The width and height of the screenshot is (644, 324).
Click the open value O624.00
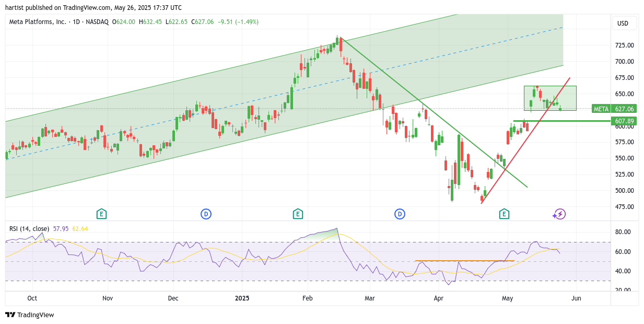tap(124, 22)
